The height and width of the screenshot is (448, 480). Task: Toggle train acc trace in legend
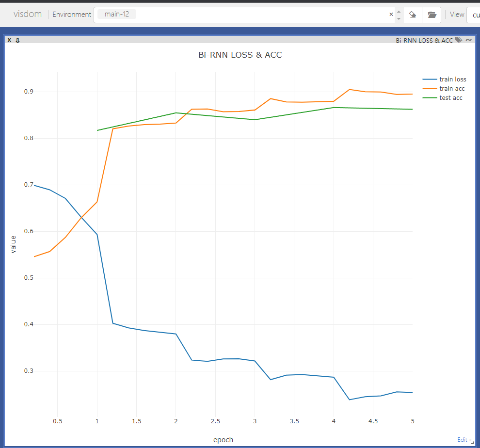(x=452, y=89)
